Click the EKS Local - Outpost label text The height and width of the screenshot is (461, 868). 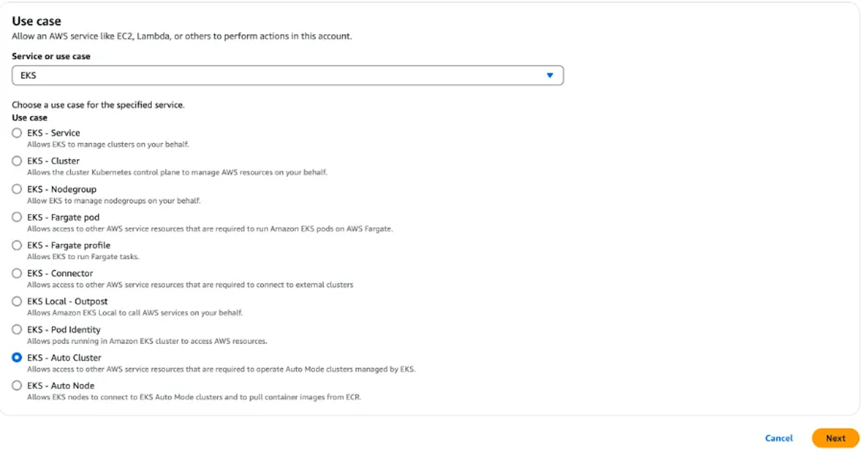point(67,301)
